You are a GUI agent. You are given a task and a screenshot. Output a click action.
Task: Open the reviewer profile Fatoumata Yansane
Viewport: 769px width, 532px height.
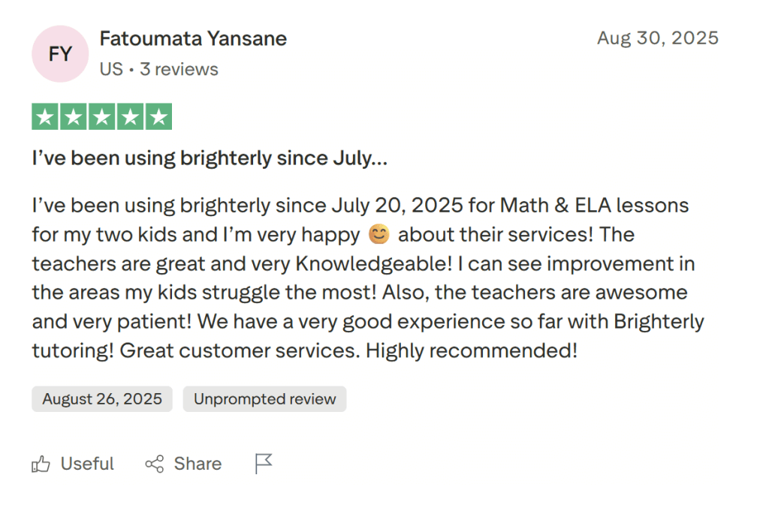coord(193,38)
